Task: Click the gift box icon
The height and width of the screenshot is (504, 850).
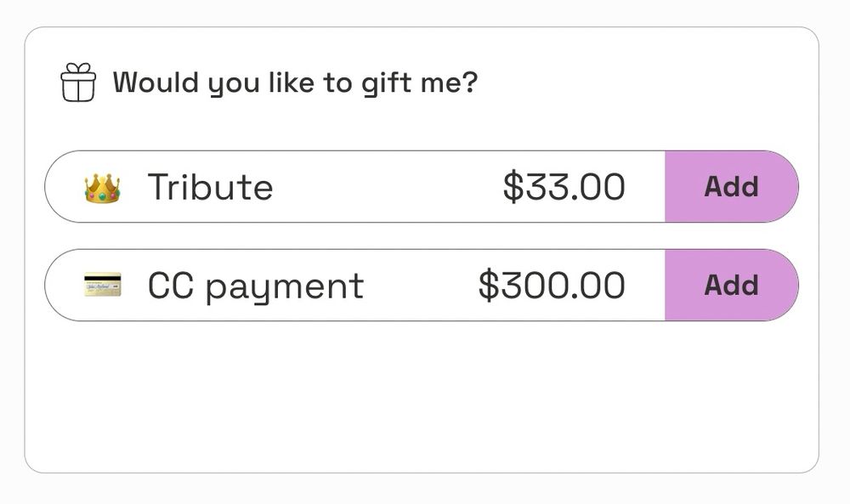Action: point(78,82)
